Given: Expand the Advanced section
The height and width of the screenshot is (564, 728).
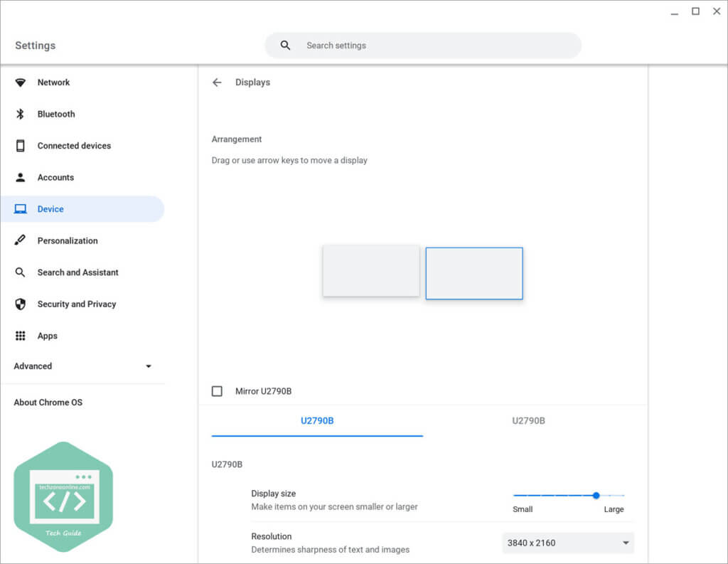Looking at the screenshot, I should pos(32,366).
